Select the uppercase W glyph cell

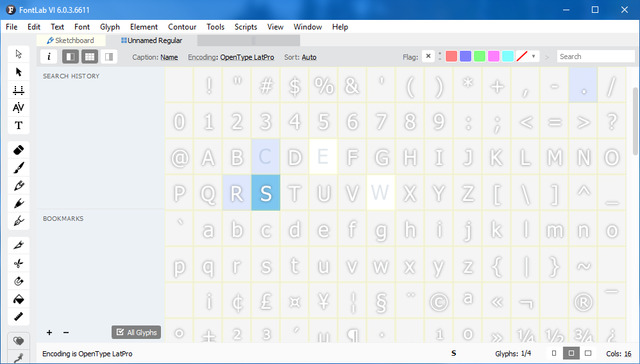click(x=381, y=193)
